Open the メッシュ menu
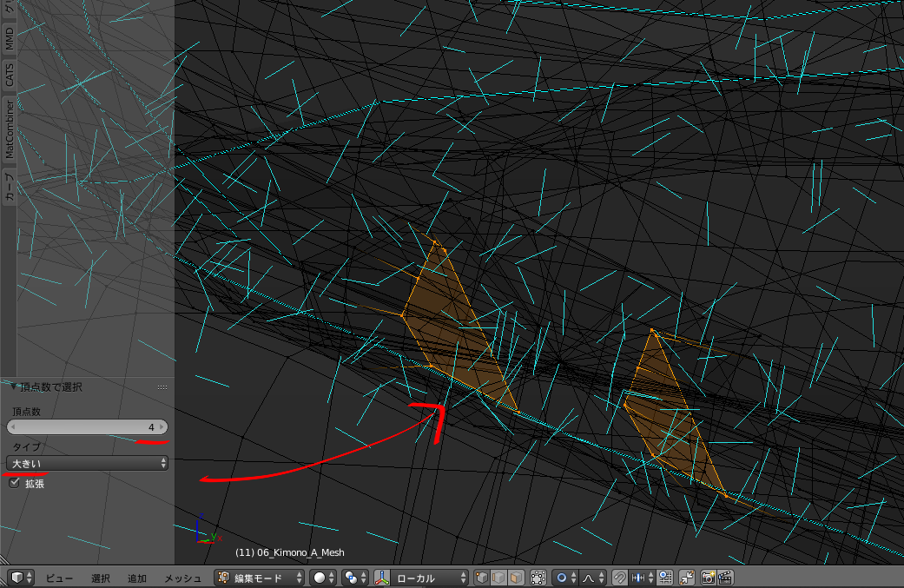904x588 pixels. tap(183, 578)
